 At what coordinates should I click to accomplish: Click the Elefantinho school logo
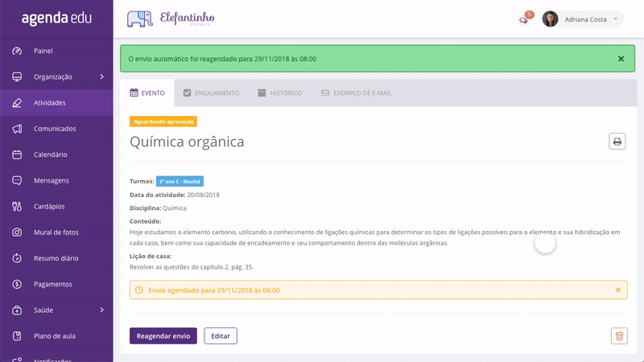tap(171, 19)
